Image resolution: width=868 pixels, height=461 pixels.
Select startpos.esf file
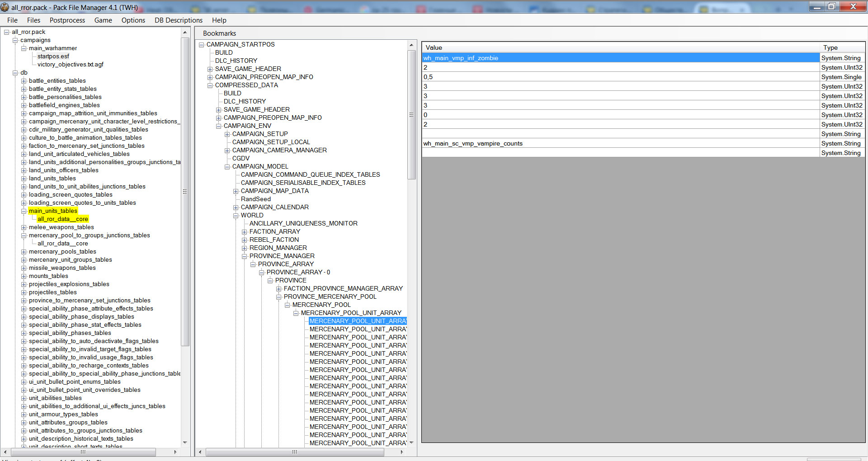click(53, 56)
